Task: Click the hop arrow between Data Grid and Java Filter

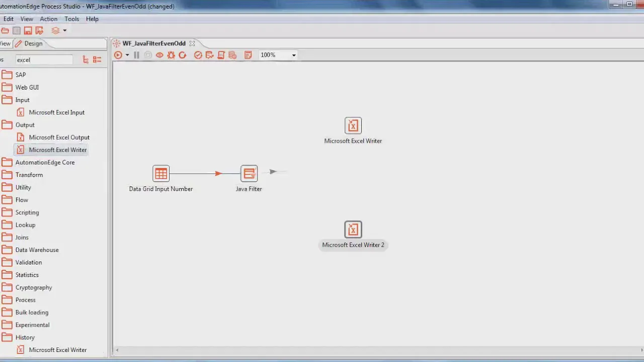Action: [218, 173]
